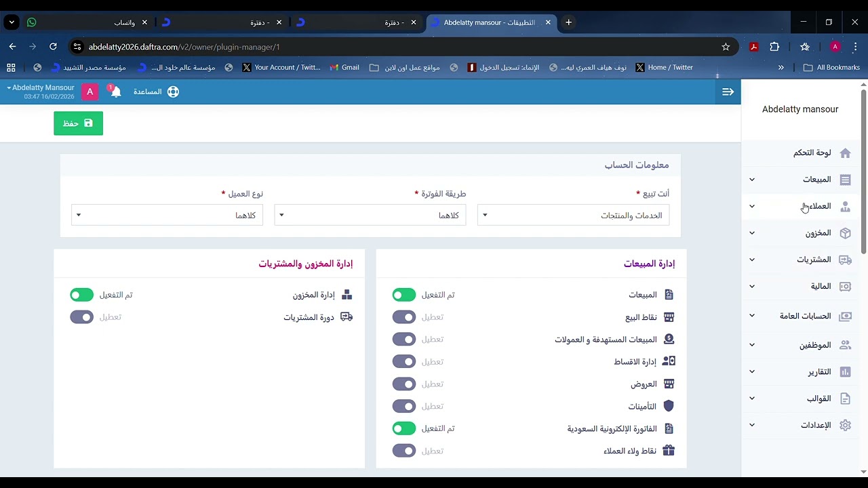Expand الإعدادات sidebar chevron

click(x=752, y=426)
